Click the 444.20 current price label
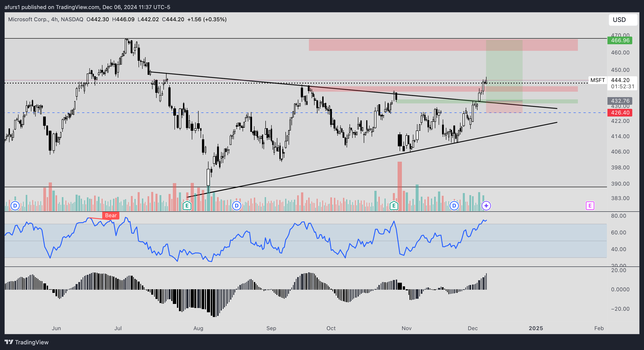 [x=620, y=80]
